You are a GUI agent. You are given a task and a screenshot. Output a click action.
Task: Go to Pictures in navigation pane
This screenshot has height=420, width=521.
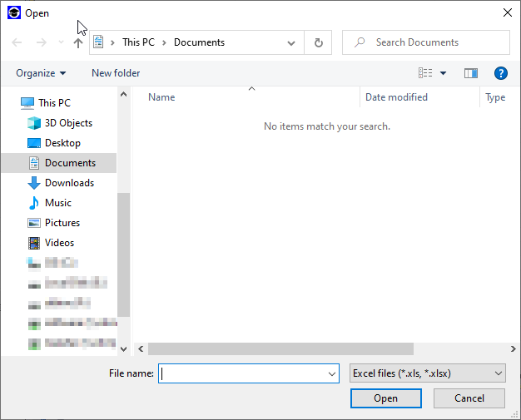(x=62, y=223)
